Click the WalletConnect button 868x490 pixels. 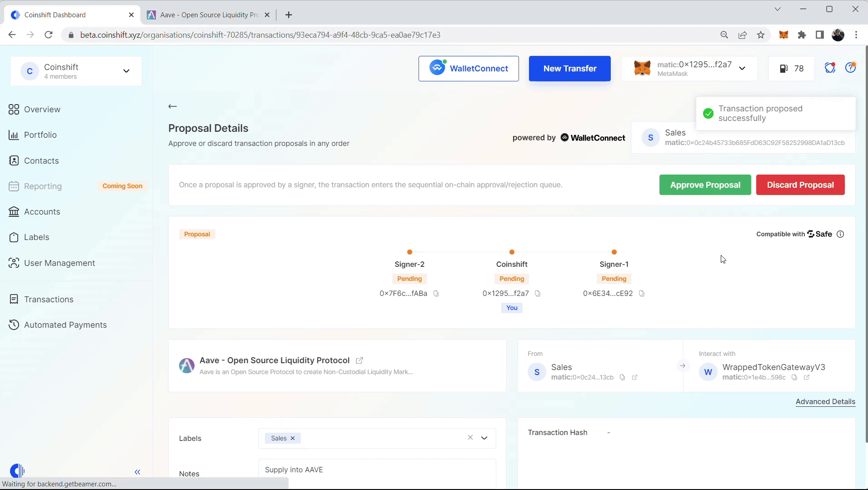coord(469,69)
